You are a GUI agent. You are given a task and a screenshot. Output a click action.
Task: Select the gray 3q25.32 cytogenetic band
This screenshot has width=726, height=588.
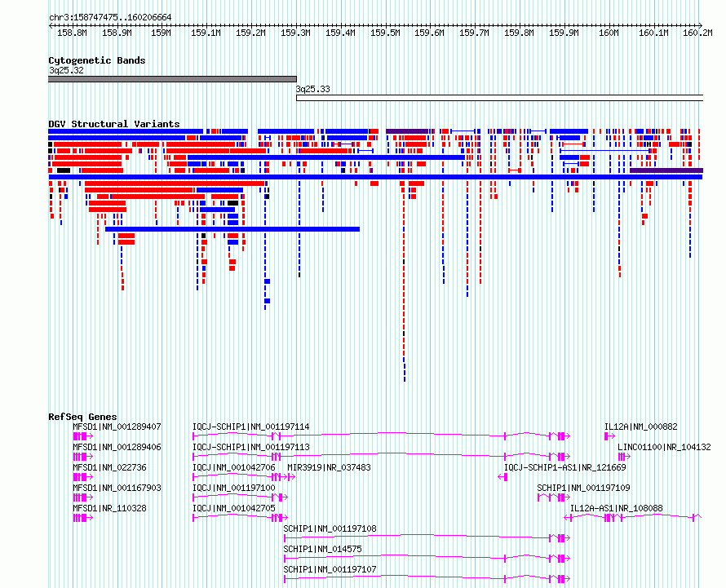point(172,79)
